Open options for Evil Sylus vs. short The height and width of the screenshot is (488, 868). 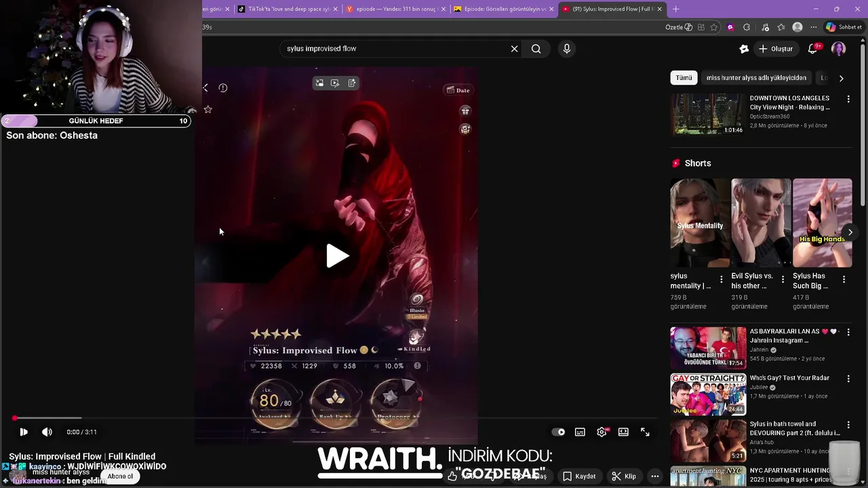pyautogui.click(x=783, y=279)
